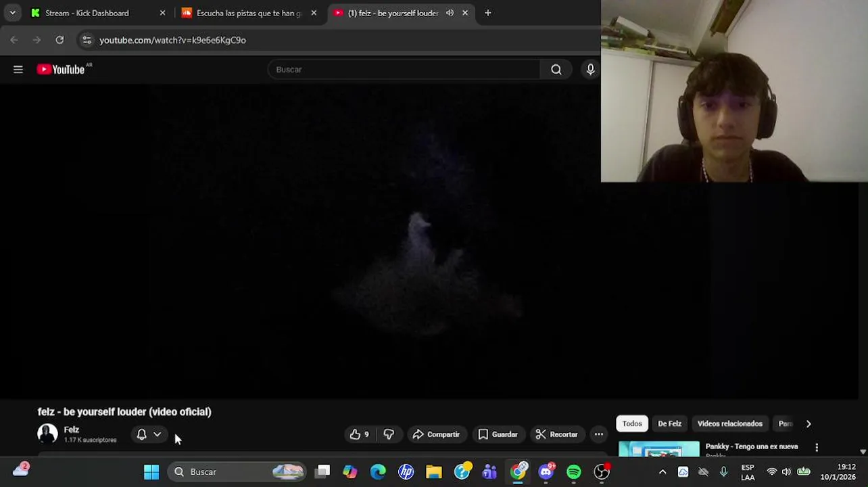
Task: Share the video with Compartir
Action: pyautogui.click(x=436, y=434)
